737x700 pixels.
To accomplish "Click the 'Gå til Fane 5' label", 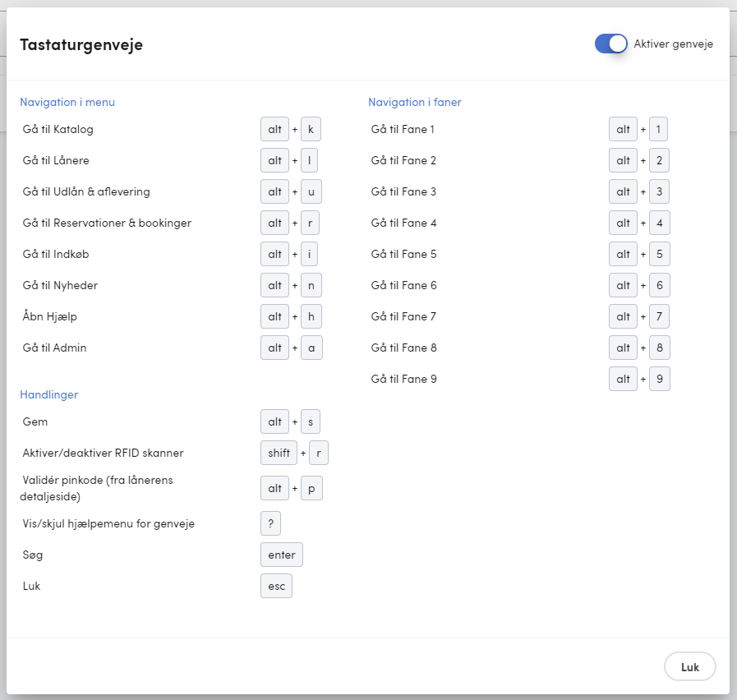I will tap(403, 255).
